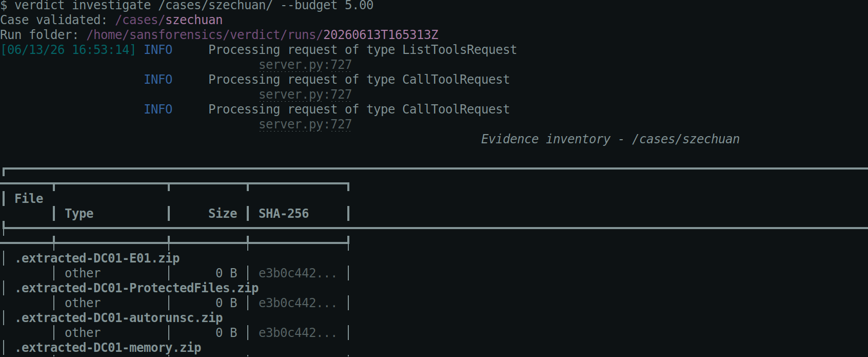This screenshot has height=357, width=868.
Task: Click the Size column header
Action: point(223,214)
